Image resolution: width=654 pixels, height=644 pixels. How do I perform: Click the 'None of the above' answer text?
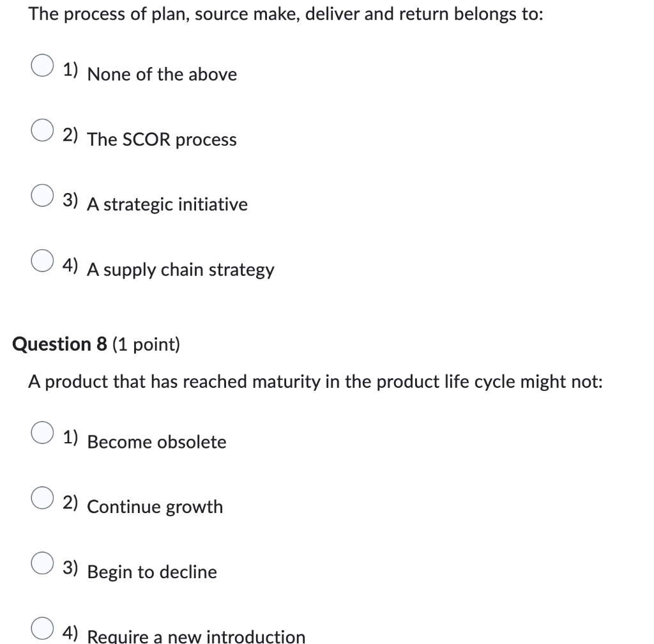tap(162, 75)
